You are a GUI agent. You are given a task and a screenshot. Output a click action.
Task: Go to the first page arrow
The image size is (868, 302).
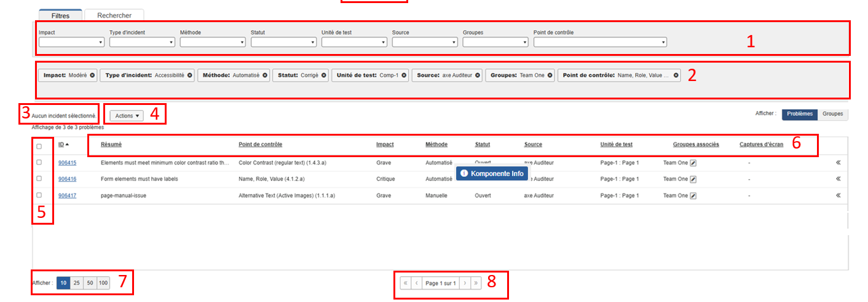point(405,283)
